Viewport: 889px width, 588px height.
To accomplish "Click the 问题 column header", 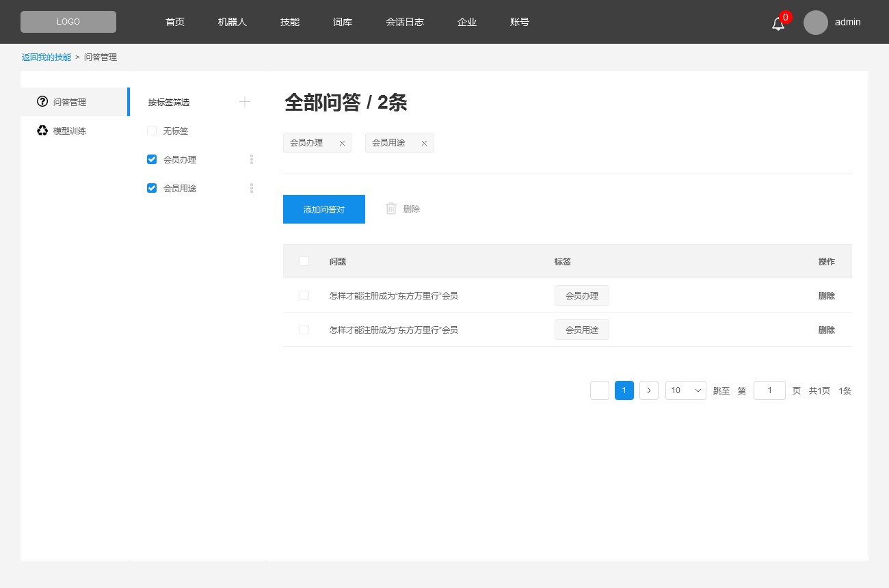I will (338, 262).
